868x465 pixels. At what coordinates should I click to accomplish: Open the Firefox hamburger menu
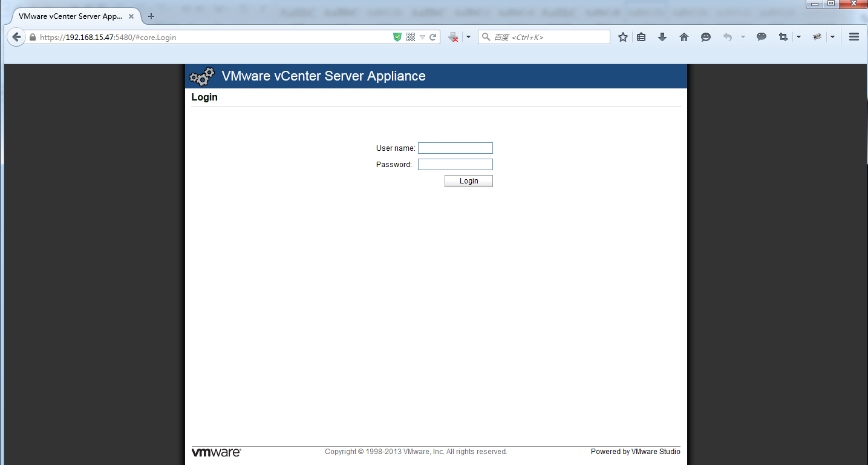click(854, 37)
